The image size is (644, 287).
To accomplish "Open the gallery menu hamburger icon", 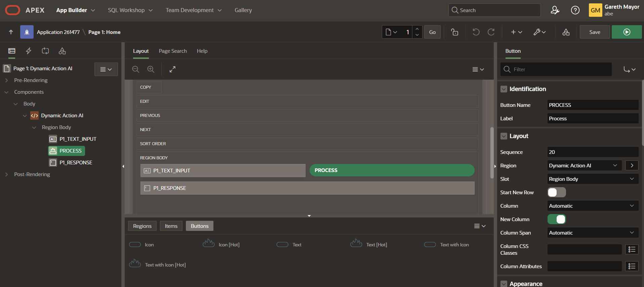I will tap(480, 226).
